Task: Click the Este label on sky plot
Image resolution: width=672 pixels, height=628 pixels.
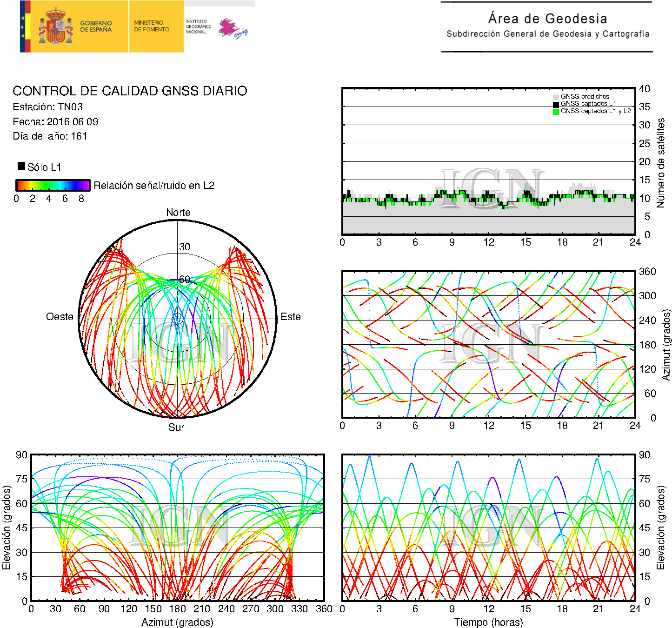Action: [291, 317]
